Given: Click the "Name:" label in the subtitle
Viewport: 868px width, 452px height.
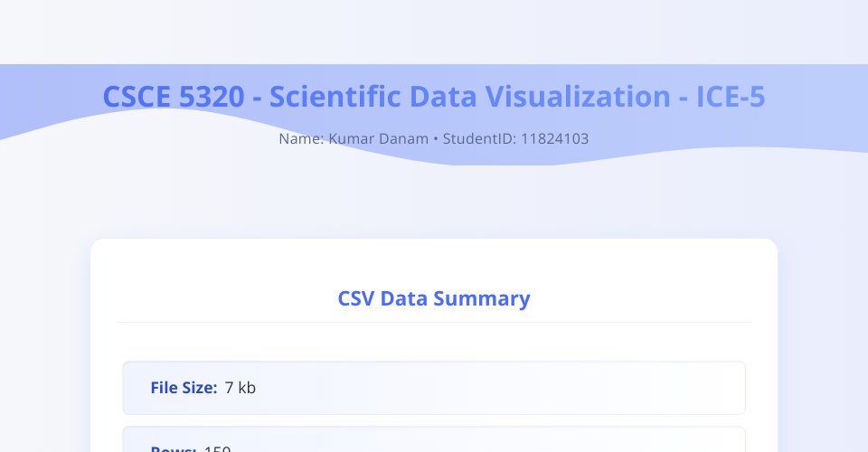Looking at the screenshot, I should [301, 139].
